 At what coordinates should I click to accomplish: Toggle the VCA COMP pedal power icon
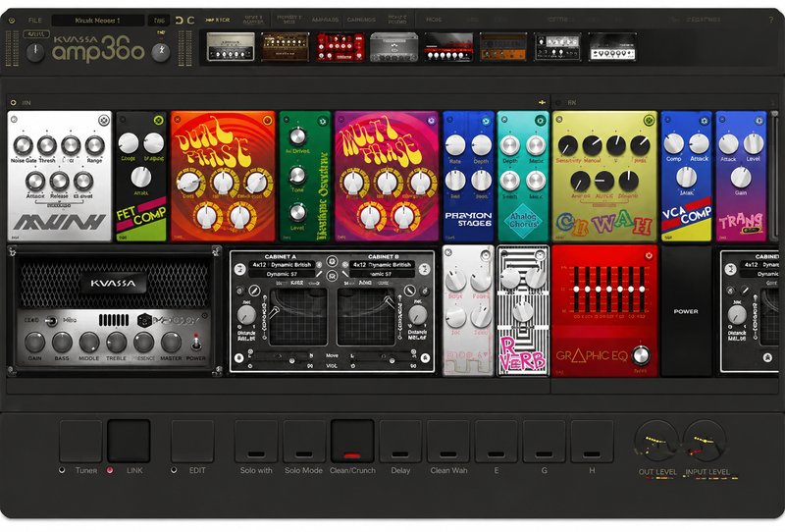(704, 121)
